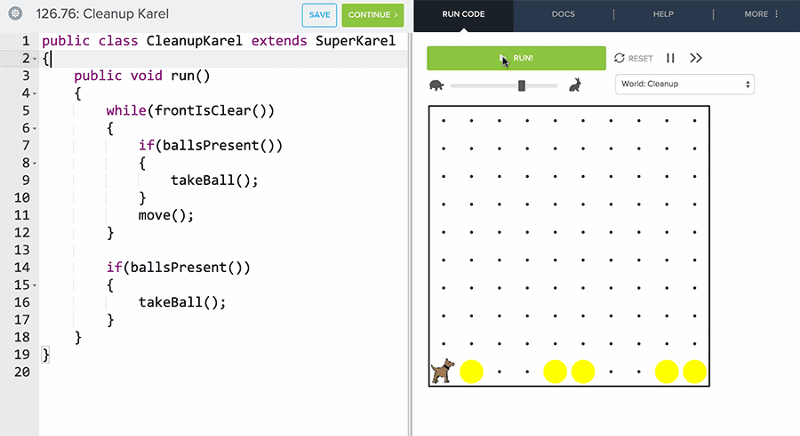Open the HELP tab
800x436 pixels.
tap(662, 15)
